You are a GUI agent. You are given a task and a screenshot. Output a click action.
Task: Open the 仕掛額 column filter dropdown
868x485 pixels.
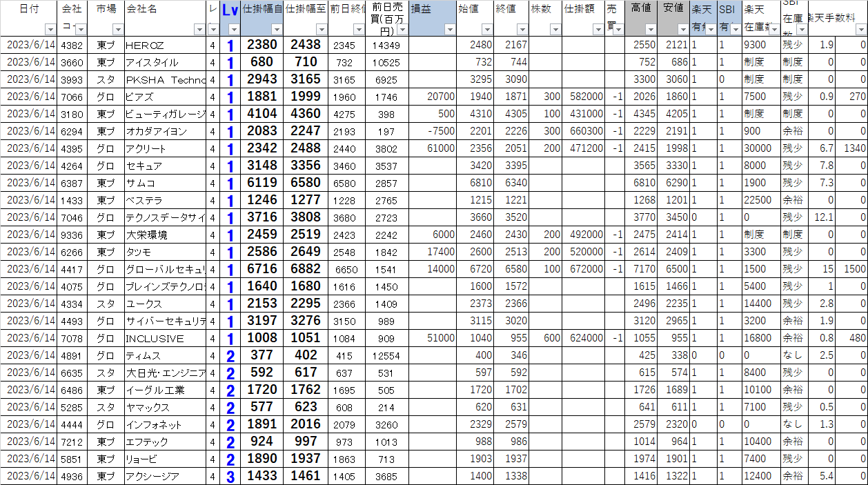click(x=598, y=30)
